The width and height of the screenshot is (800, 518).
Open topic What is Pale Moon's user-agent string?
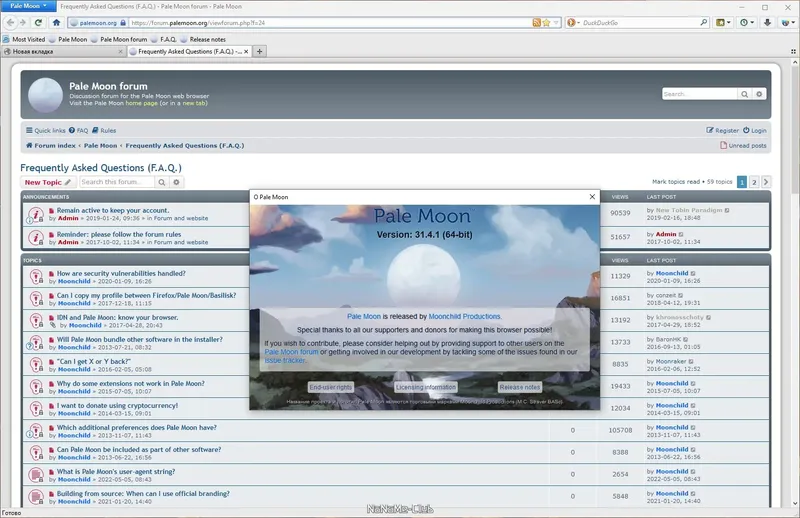pyautogui.click(x=116, y=472)
